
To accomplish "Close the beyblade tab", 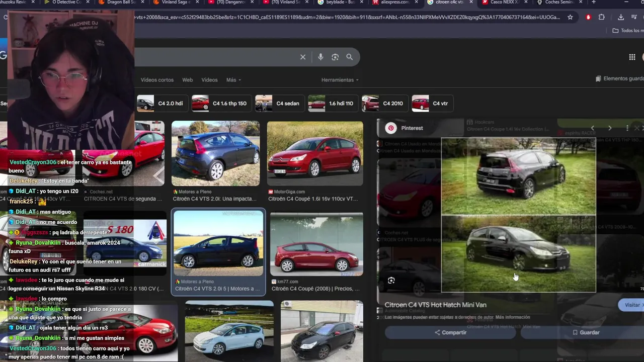I will pos(363,3).
